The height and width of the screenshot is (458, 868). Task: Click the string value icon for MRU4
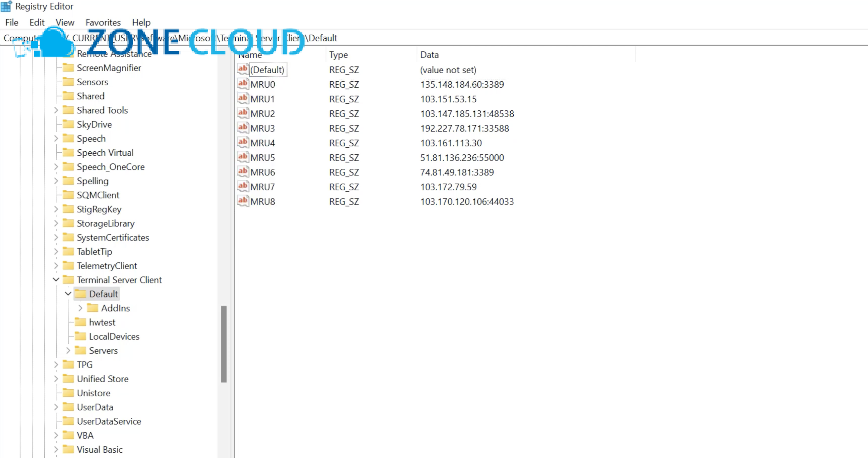click(243, 142)
